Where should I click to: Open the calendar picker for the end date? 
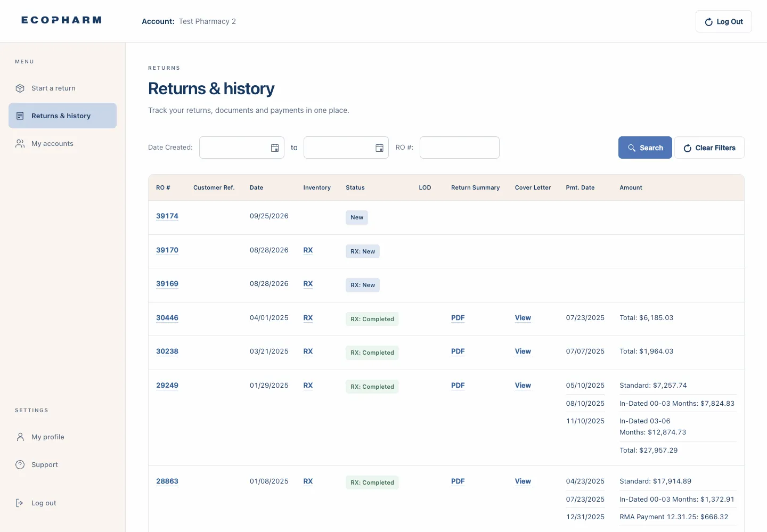379,148
